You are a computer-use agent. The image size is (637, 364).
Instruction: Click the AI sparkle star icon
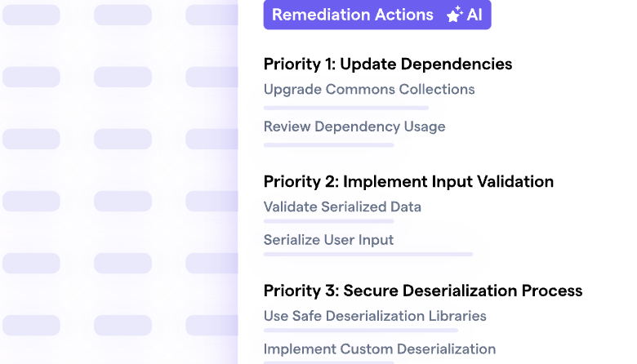(x=454, y=15)
